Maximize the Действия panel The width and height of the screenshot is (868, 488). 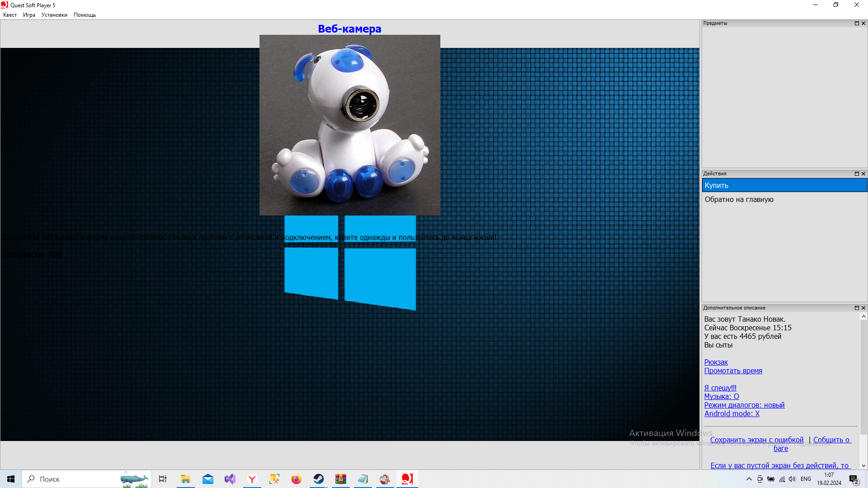(857, 174)
